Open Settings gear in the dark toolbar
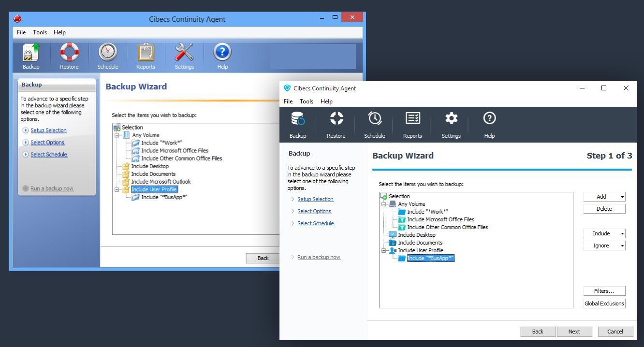The width and height of the screenshot is (644, 347). [x=451, y=119]
